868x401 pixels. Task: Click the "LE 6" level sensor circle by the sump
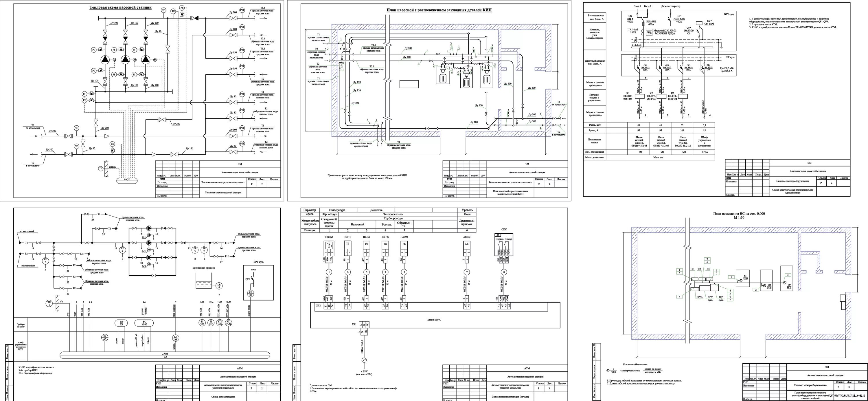219,286
